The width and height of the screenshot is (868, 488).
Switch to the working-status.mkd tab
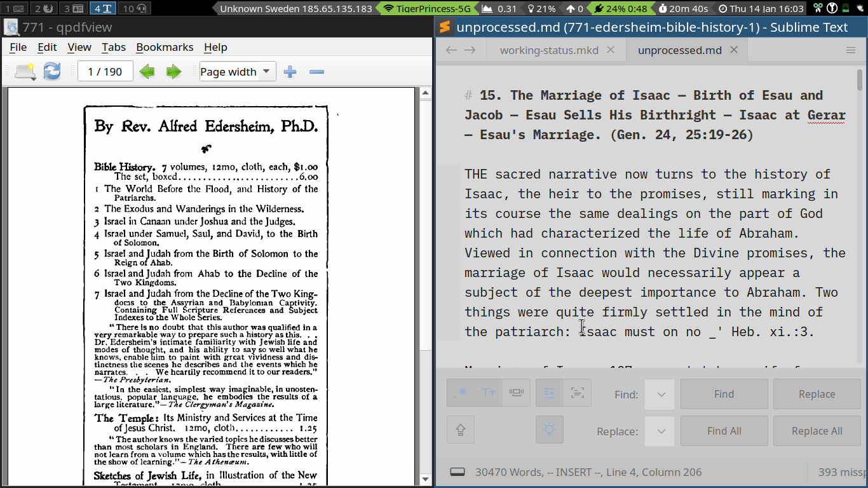point(549,50)
